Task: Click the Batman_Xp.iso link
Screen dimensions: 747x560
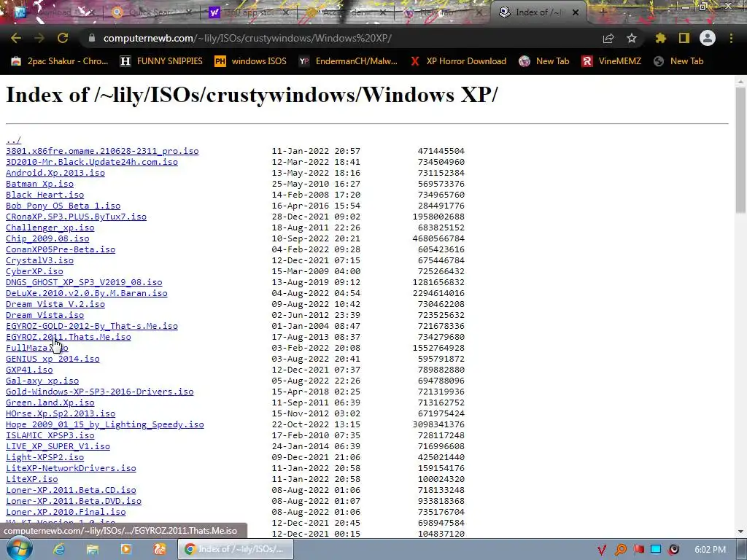Action: [x=39, y=184]
